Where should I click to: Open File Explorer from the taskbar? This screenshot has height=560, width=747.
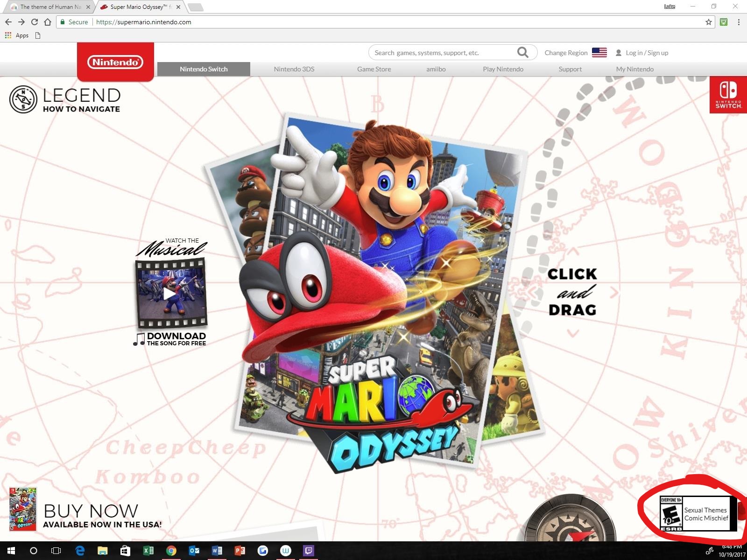pos(103,551)
